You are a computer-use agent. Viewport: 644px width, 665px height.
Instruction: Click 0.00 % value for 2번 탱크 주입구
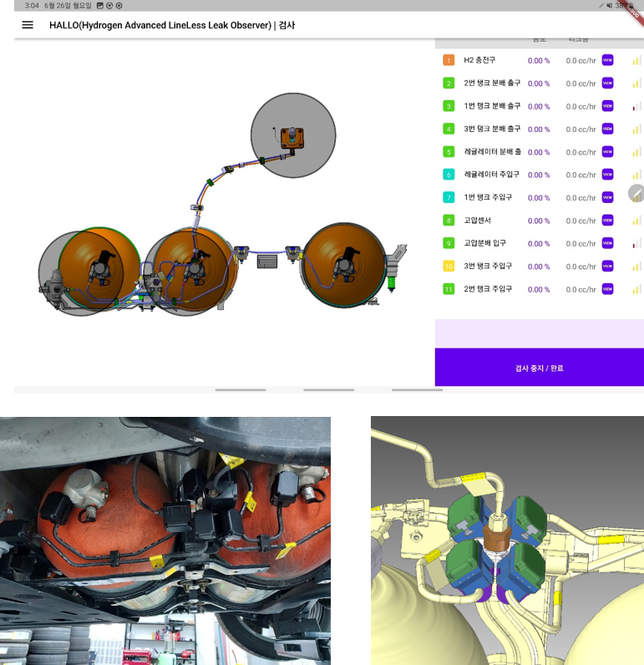539,289
